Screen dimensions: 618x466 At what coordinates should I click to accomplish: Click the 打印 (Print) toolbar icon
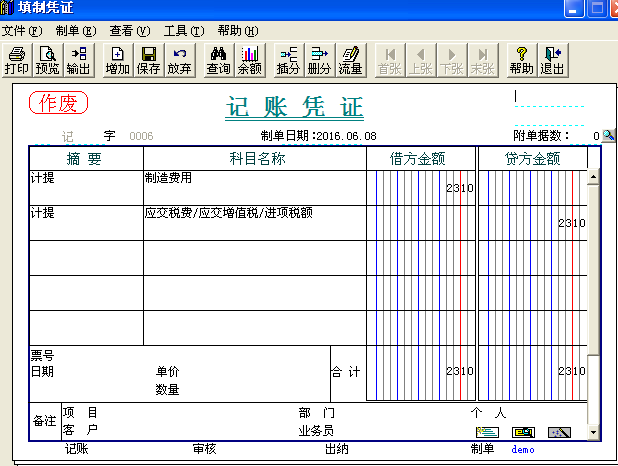coord(17,60)
